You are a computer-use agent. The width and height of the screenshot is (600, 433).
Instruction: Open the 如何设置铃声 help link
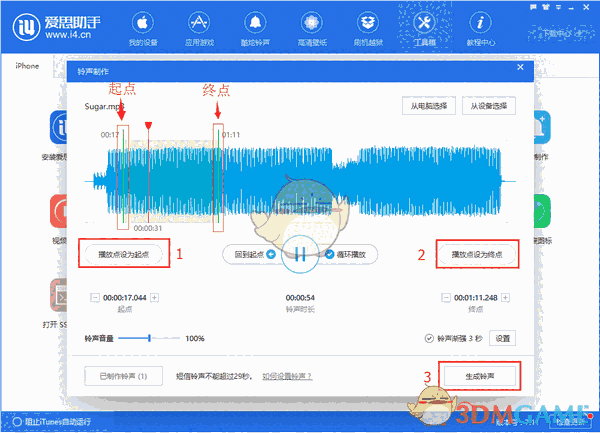(287, 376)
